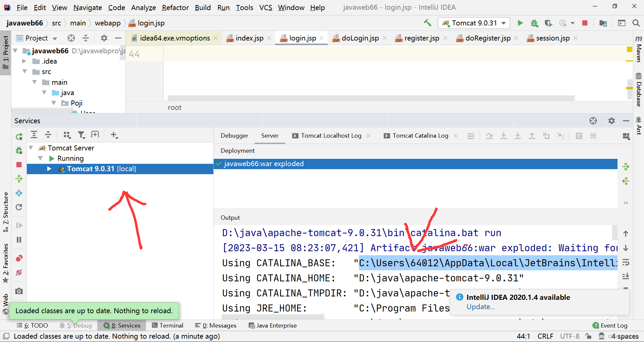Add a service with plus icon
Viewport: 644px width, 342px height.
114,135
